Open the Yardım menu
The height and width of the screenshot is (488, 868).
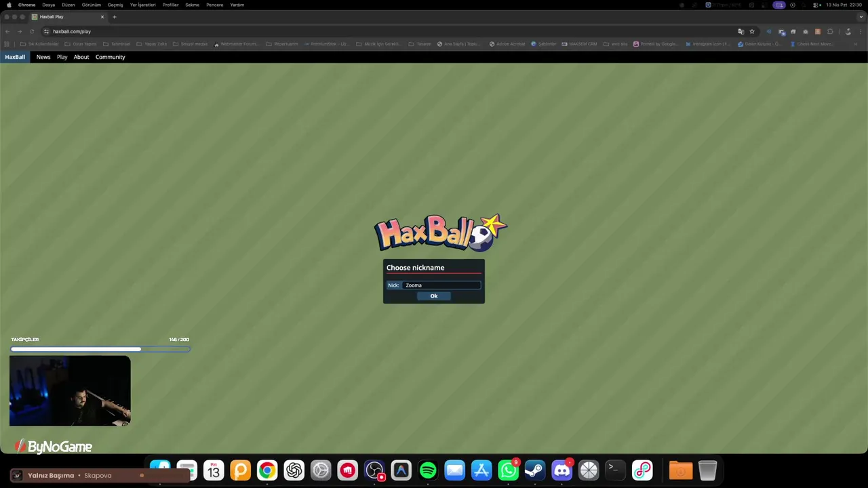tap(237, 5)
